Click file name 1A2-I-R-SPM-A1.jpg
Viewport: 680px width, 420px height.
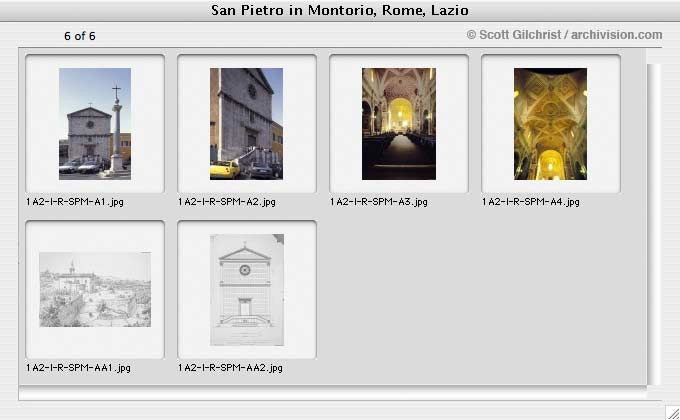coord(75,202)
